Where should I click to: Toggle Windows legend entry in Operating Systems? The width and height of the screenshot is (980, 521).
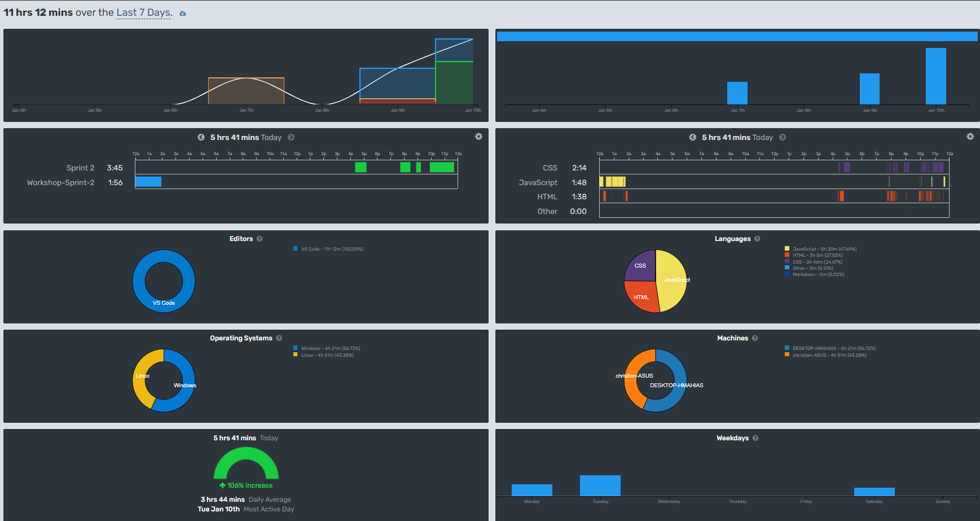point(327,348)
